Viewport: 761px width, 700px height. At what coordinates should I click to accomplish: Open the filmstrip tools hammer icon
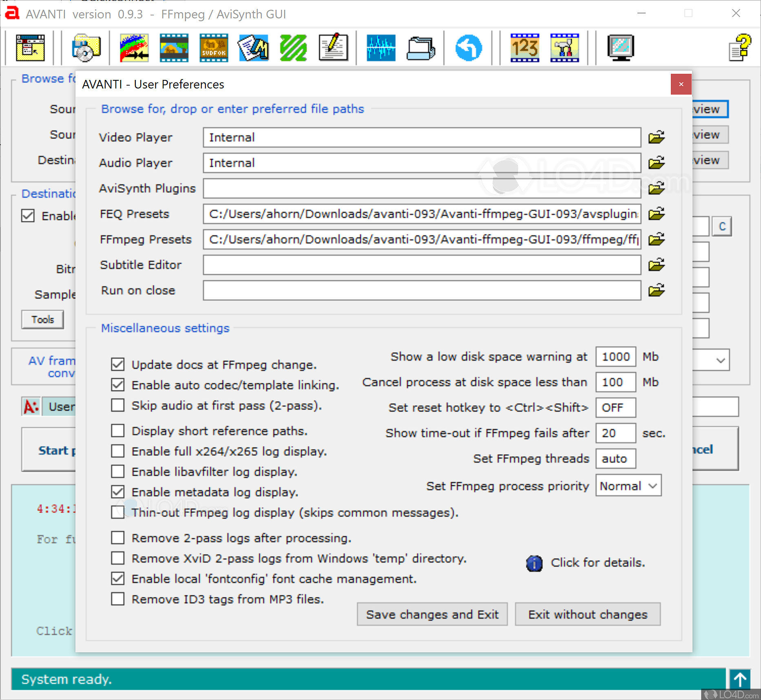point(564,48)
